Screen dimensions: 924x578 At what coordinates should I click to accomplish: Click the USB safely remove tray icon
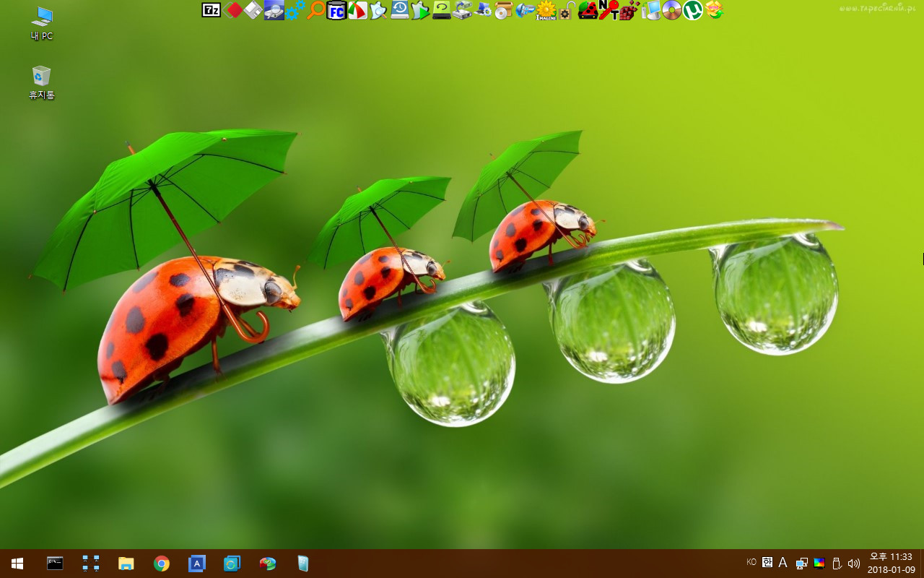[837, 564]
